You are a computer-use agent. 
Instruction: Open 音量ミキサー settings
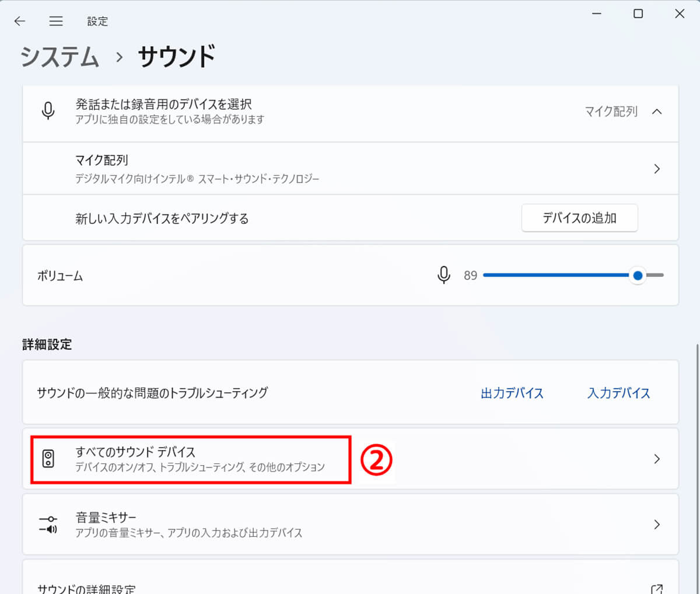tap(351, 525)
